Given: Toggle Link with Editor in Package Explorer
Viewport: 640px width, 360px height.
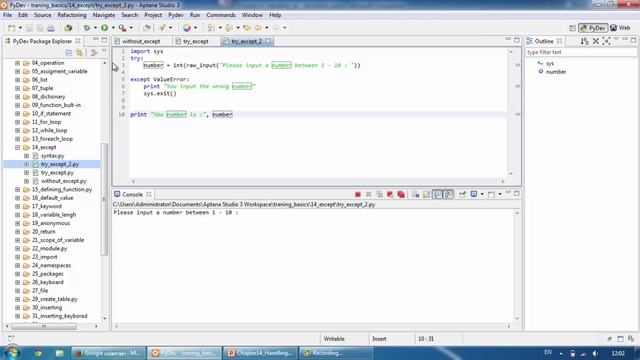Looking at the screenshot, I should coord(79,53).
